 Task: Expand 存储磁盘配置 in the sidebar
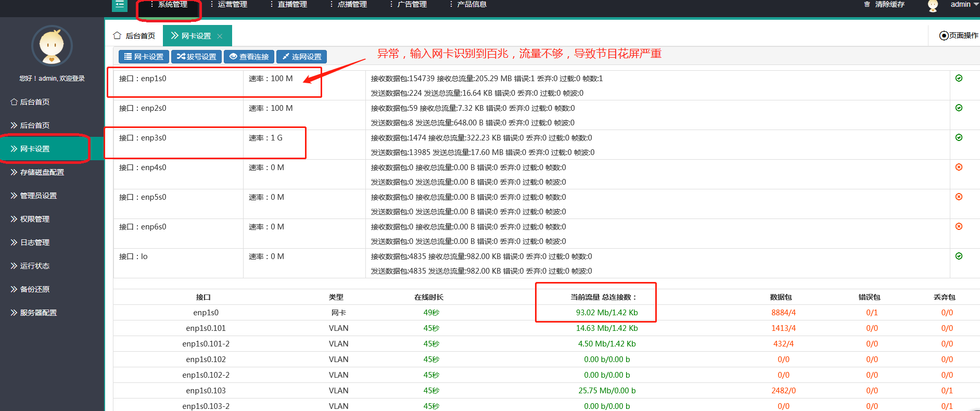(42, 172)
